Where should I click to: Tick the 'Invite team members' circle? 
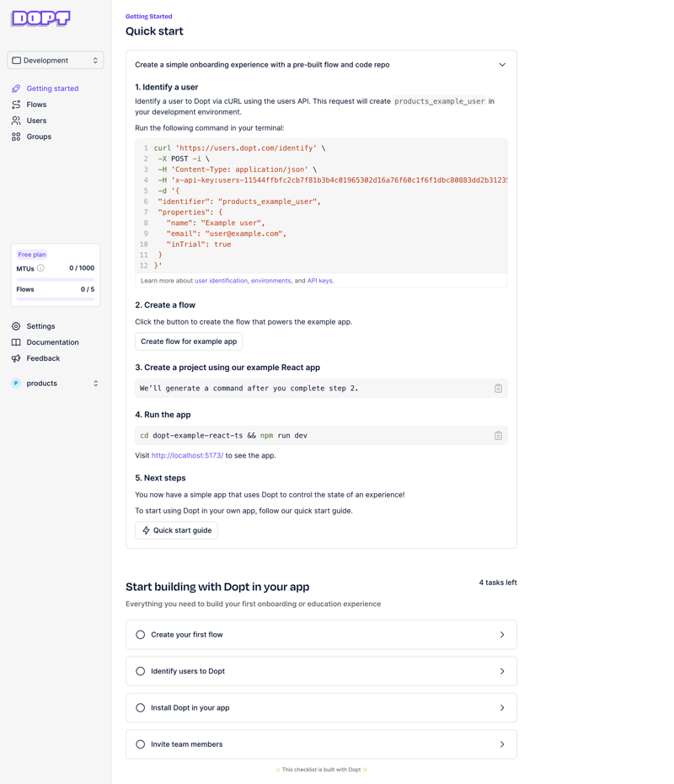(x=140, y=744)
